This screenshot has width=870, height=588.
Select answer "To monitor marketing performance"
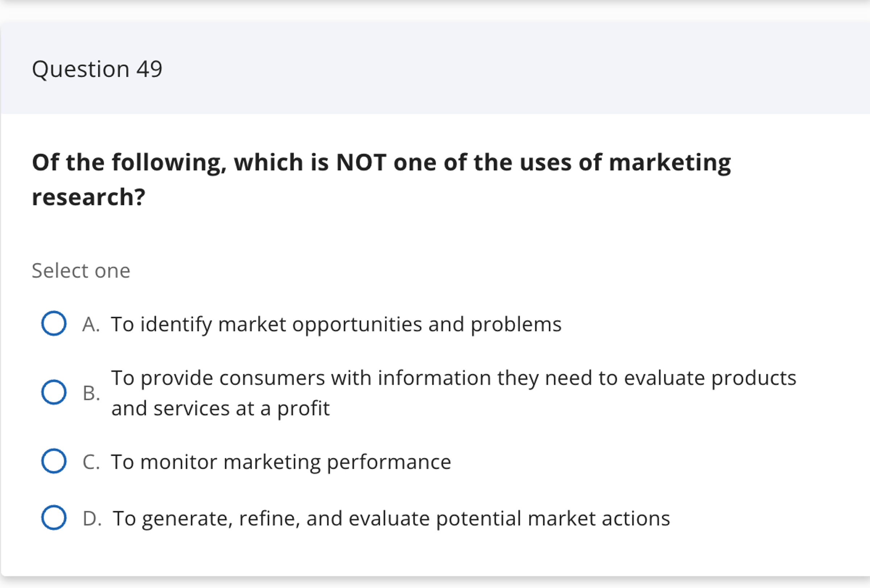tap(281, 462)
